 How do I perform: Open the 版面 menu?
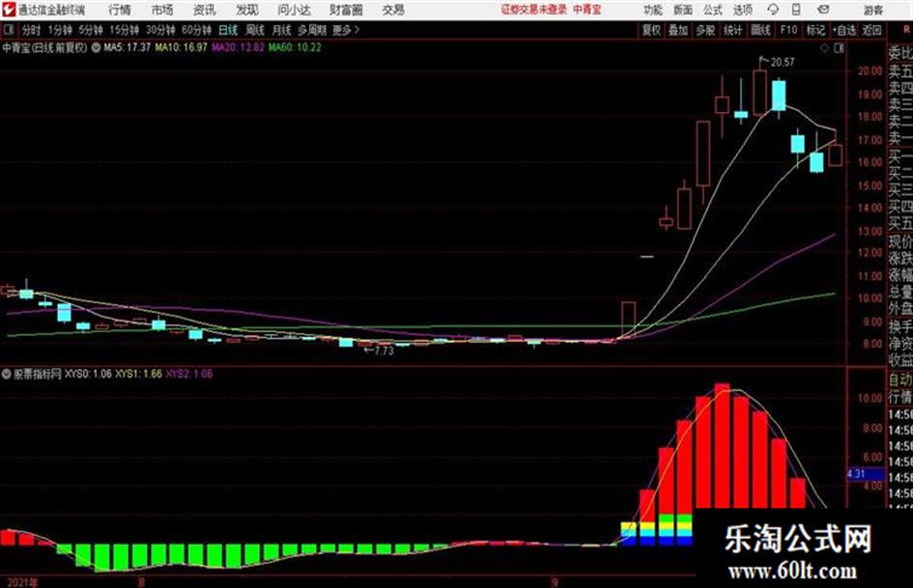point(682,10)
